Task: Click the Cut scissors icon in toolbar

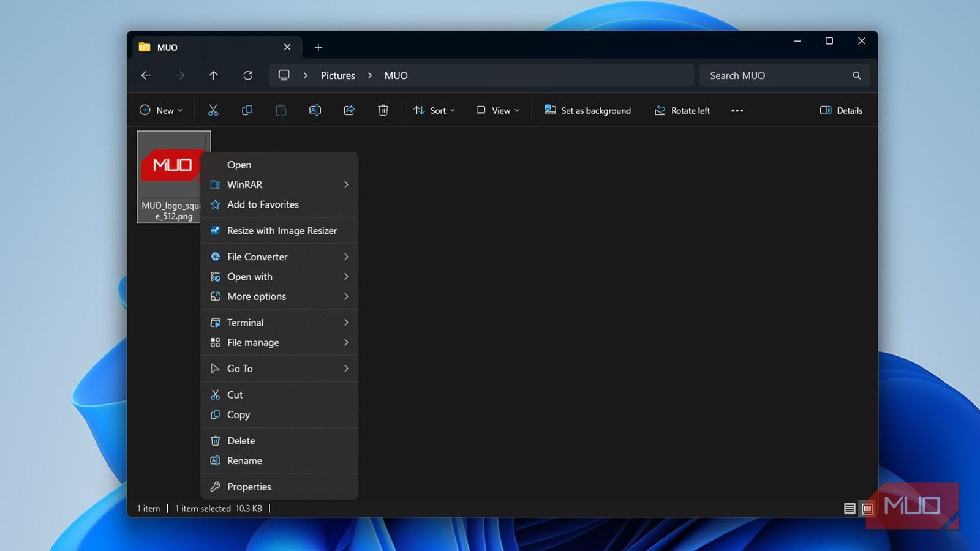Action: coord(213,110)
